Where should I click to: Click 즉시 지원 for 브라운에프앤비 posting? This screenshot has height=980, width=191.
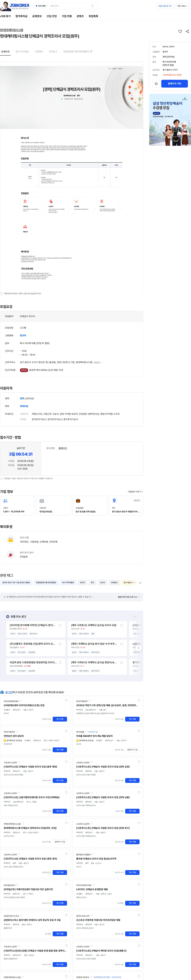(60, 719)
